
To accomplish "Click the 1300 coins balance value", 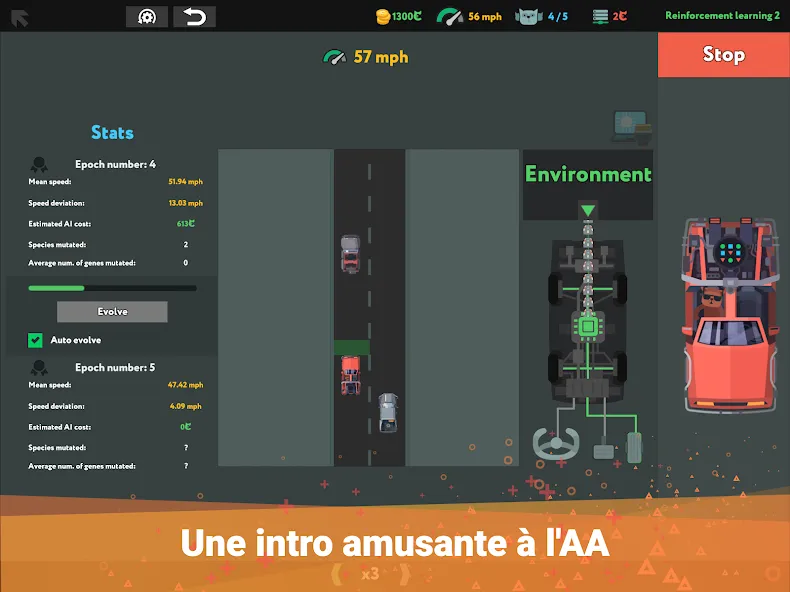I will [407, 17].
